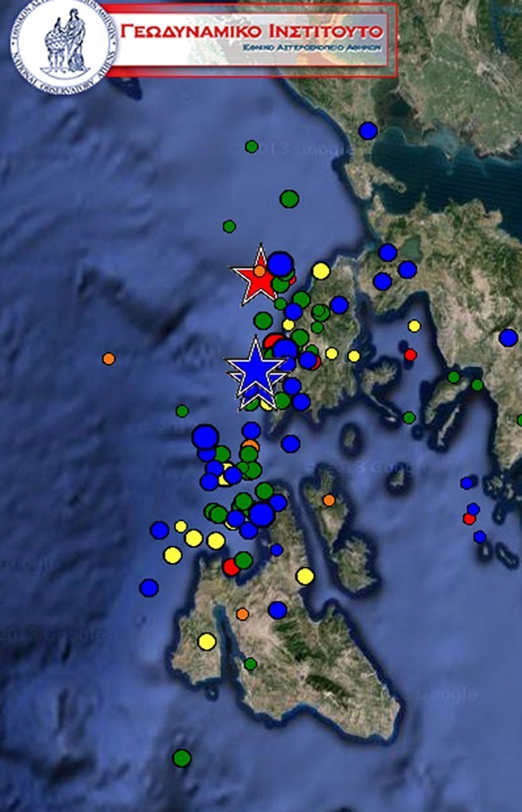Screen dimensions: 522x812
Task: Select the red dot on Kefalonia's northern coast
Action: pyautogui.click(x=232, y=566)
